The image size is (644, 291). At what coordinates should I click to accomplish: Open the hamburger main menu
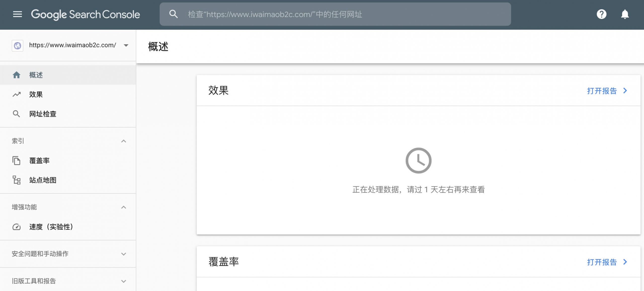tap(17, 14)
